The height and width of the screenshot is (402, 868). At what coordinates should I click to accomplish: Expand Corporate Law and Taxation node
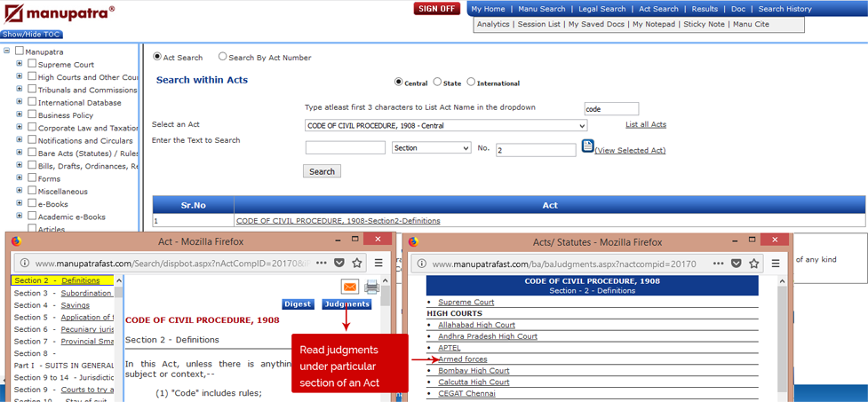pos(20,127)
